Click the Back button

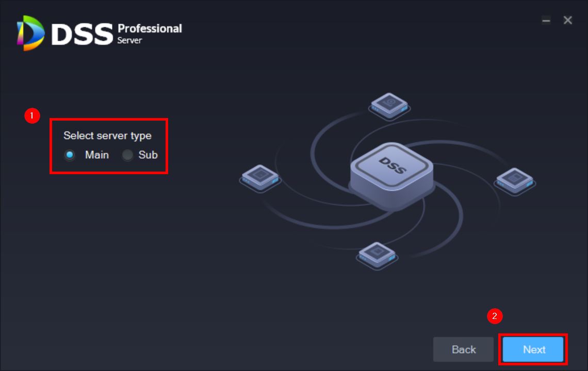point(464,349)
